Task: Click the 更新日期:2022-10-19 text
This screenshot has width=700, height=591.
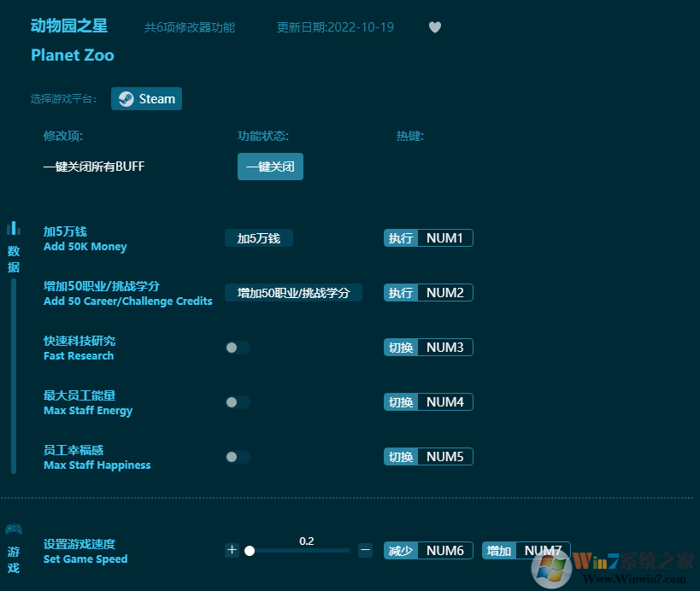Action: pyautogui.click(x=335, y=27)
